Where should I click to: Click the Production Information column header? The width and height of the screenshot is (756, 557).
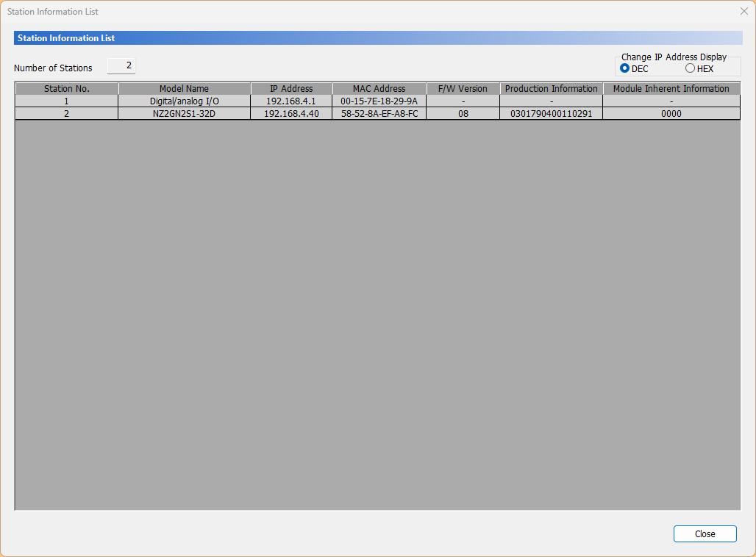click(551, 89)
